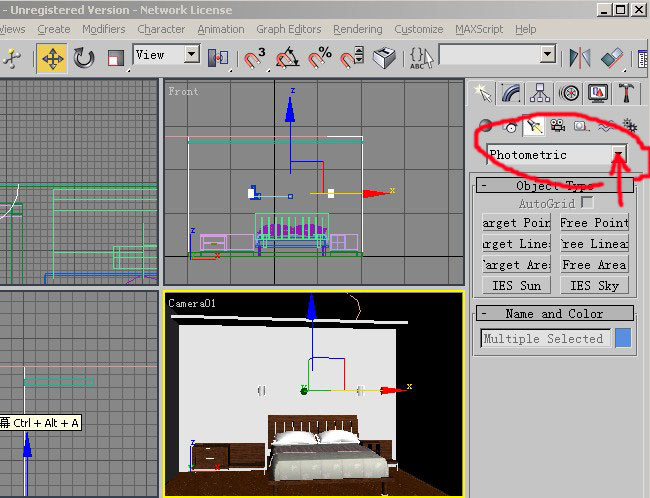Click the Multiple Selected name field
This screenshot has height=498, width=650.
[543, 339]
